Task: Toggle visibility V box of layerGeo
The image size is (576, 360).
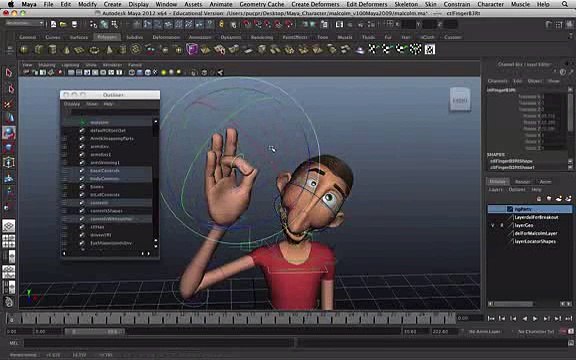Action: tap(493, 225)
